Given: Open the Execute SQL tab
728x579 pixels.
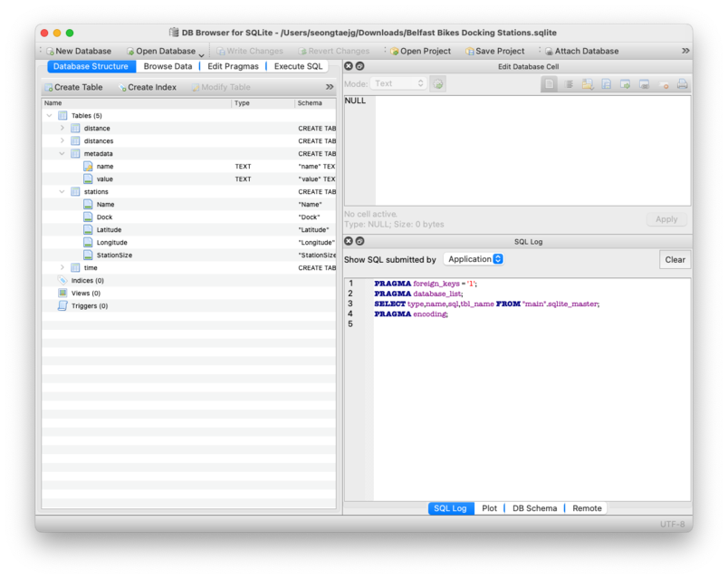Looking at the screenshot, I should [x=298, y=66].
